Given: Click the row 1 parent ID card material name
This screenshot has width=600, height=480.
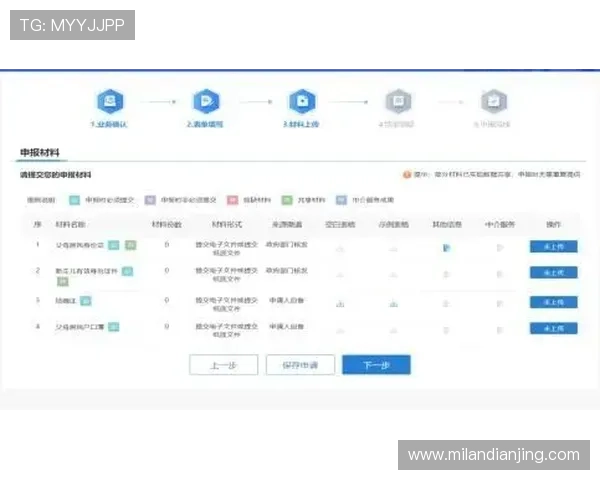Looking at the screenshot, I should pyautogui.click(x=80, y=245).
